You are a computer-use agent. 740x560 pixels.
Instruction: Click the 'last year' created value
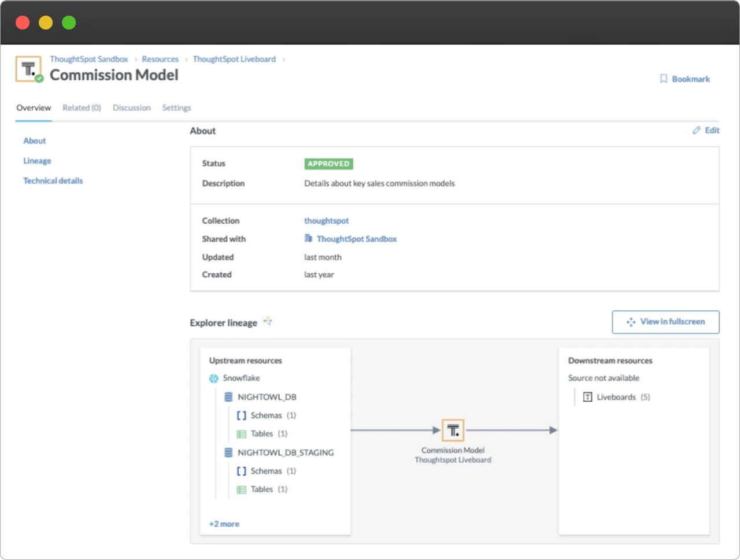[x=319, y=275]
